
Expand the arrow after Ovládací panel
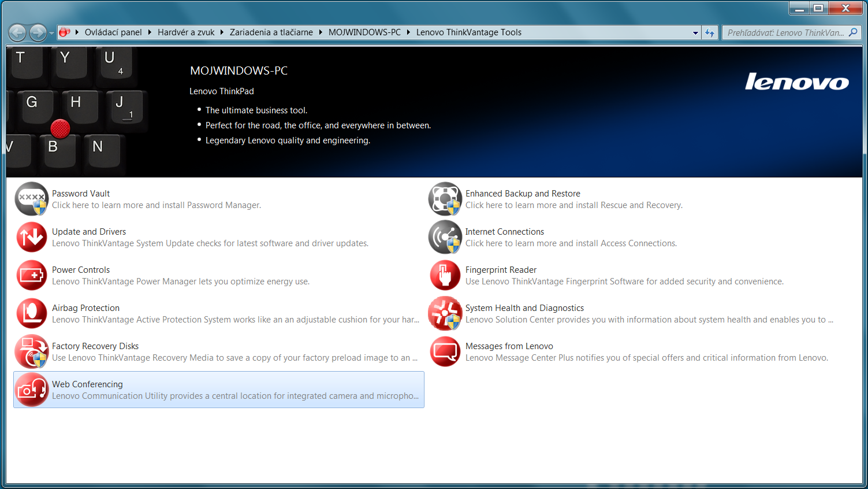coord(150,32)
